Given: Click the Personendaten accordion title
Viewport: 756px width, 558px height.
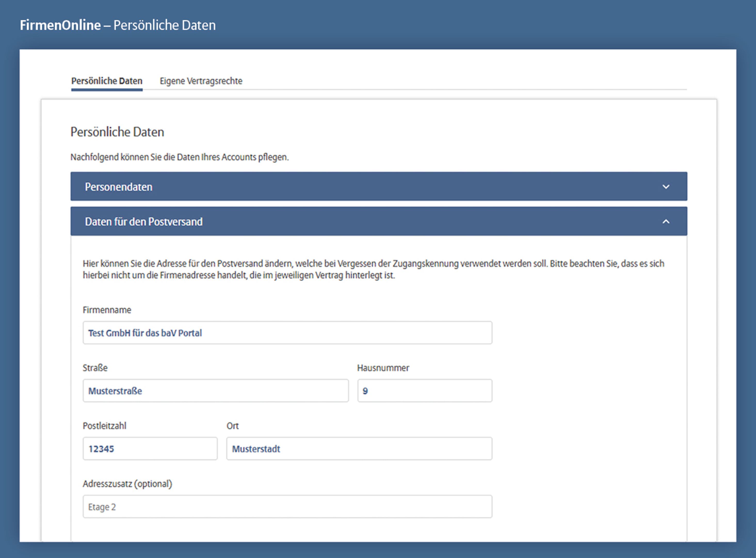Looking at the screenshot, I should tap(118, 187).
